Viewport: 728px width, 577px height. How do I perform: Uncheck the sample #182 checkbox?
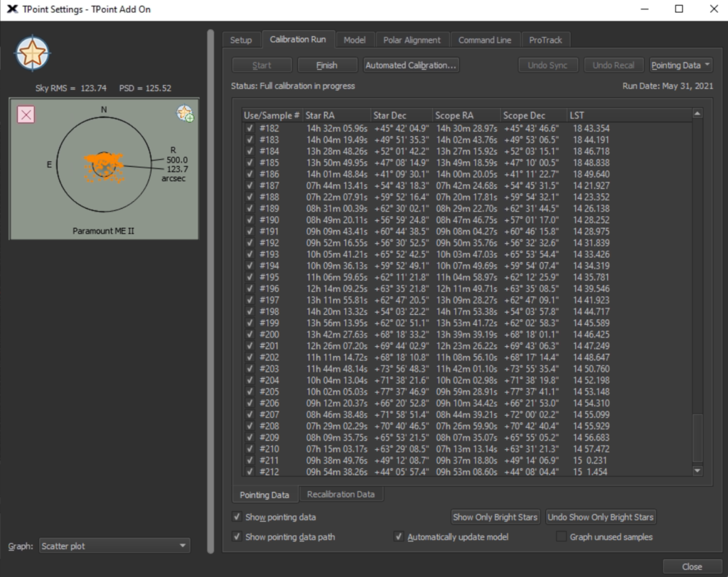coord(250,128)
